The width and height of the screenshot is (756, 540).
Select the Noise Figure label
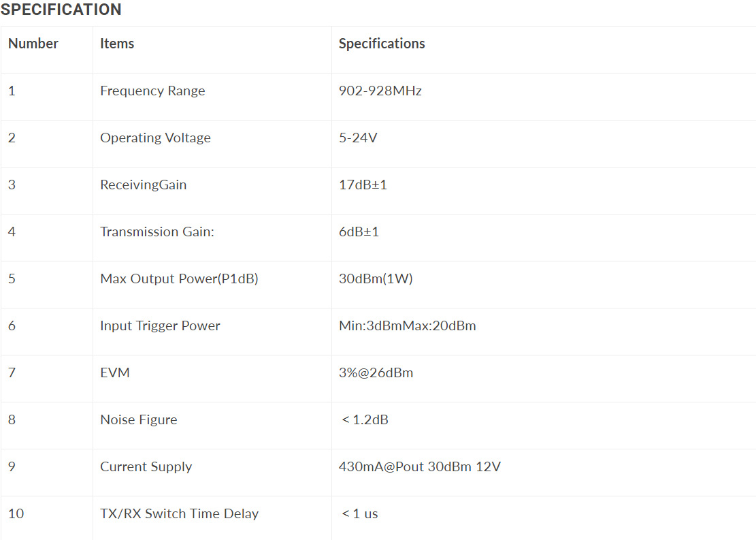tap(139, 419)
